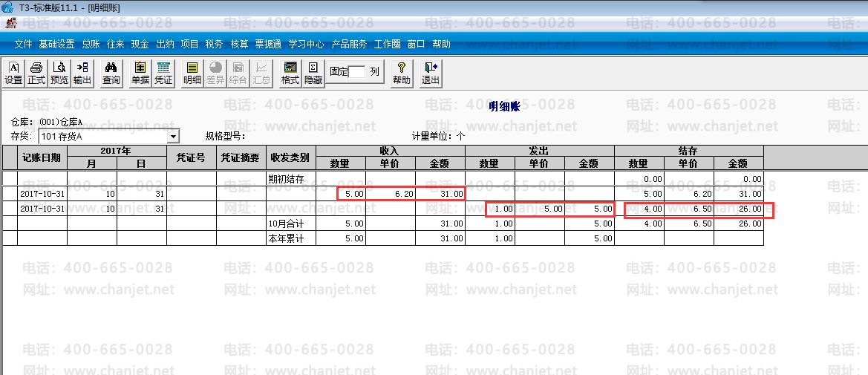Image resolution: width=868 pixels, height=375 pixels.
Task: Open the 格式 format icon
Action: 290,73
